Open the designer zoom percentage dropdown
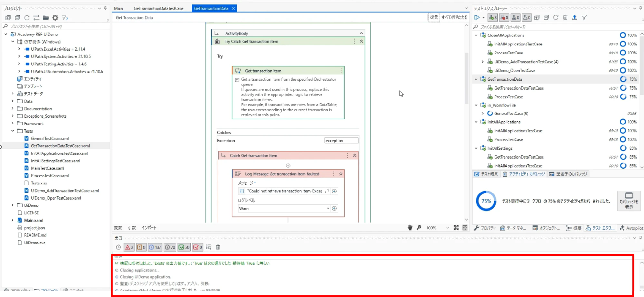 (x=447, y=228)
